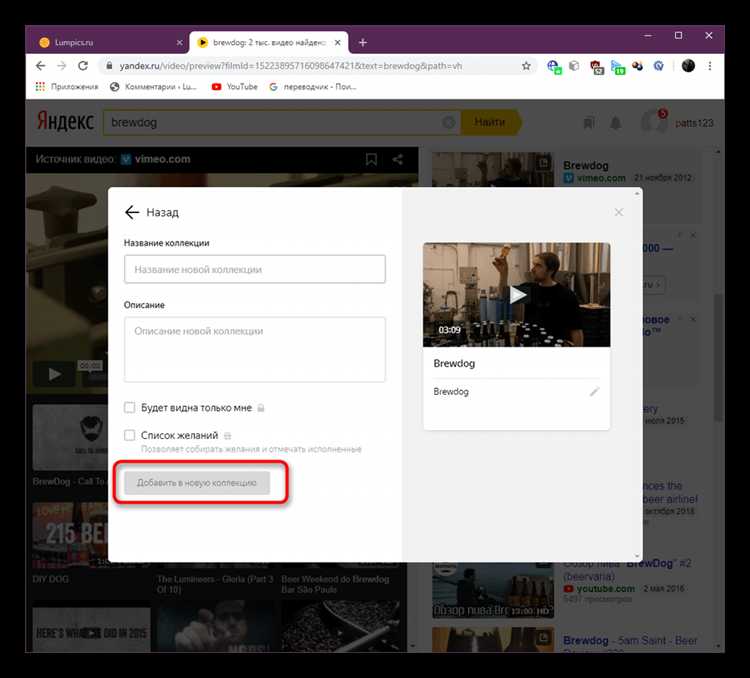Click the yandex.ru address bar
The width and height of the screenshot is (750, 678).
click(x=306, y=66)
